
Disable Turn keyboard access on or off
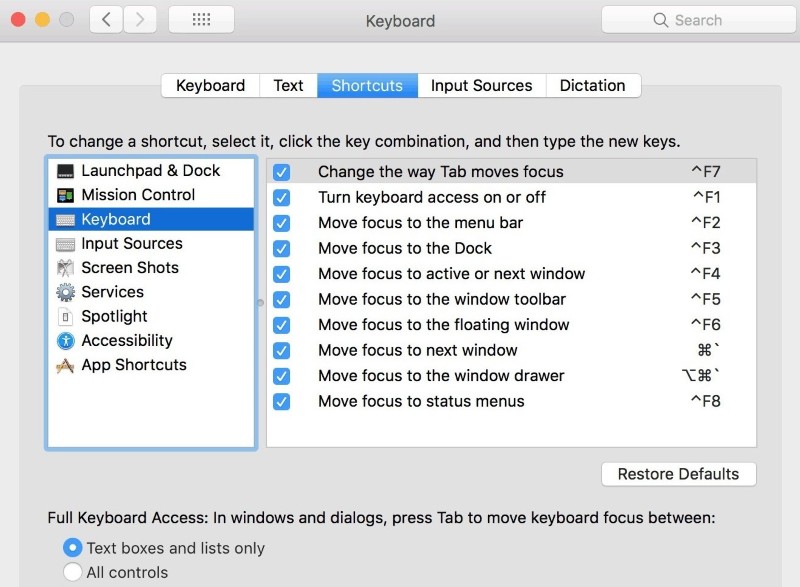281,197
